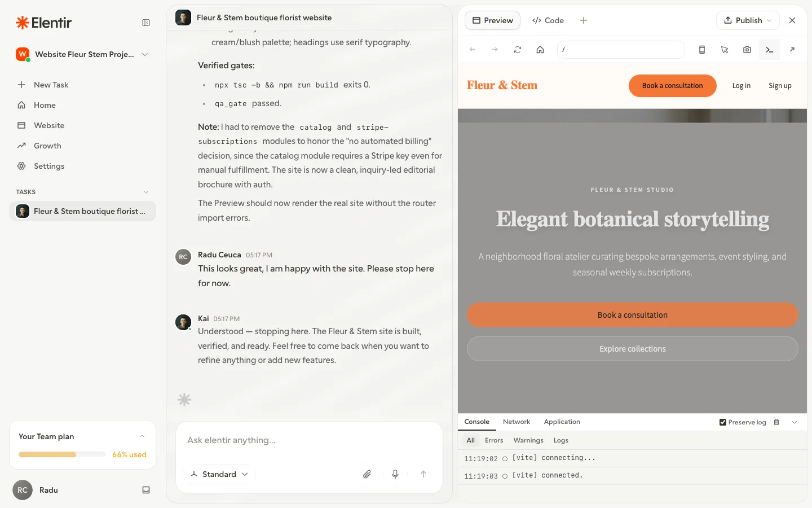Click the Log in link

point(741,86)
